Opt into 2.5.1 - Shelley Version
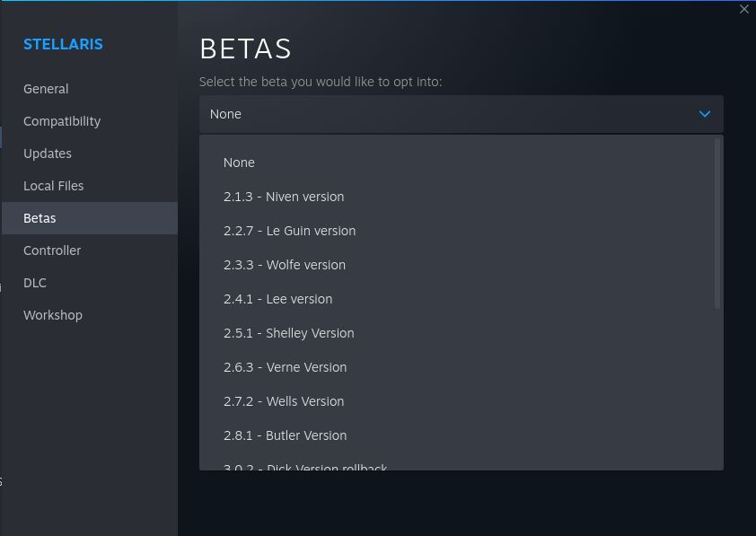 pyautogui.click(x=288, y=333)
